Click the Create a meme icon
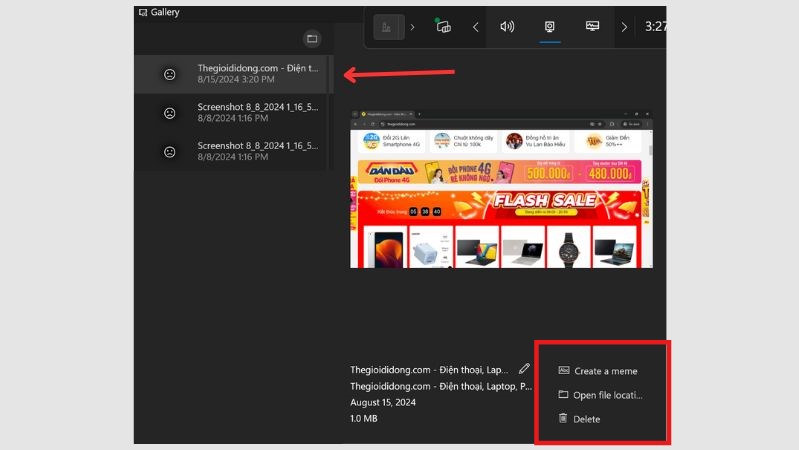Image resolution: width=799 pixels, height=450 pixels. click(x=564, y=370)
